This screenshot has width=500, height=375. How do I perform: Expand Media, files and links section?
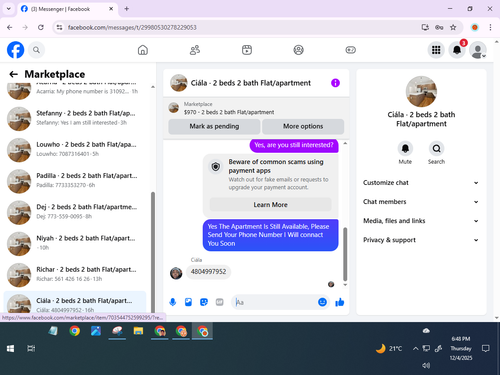[x=421, y=221]
